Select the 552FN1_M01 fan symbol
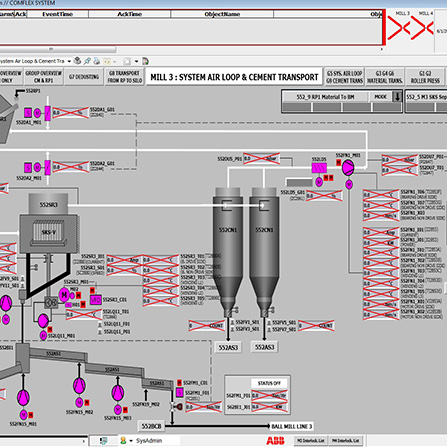447x447 pixels. click(x=348, y=167)
